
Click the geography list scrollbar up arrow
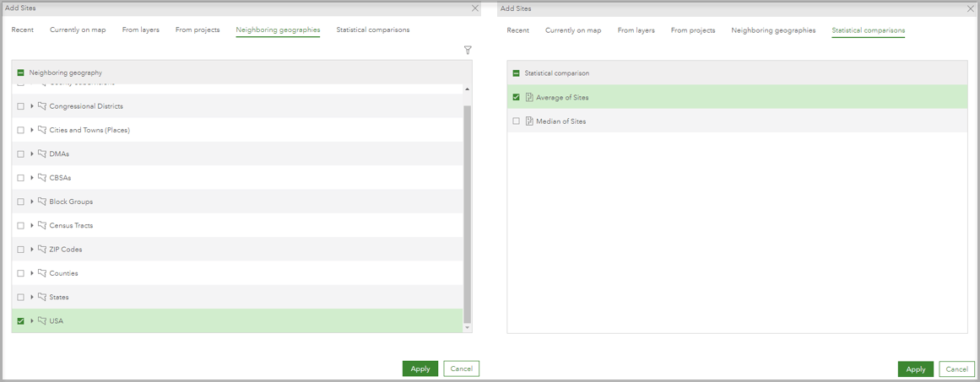click(x=468, y=89)
